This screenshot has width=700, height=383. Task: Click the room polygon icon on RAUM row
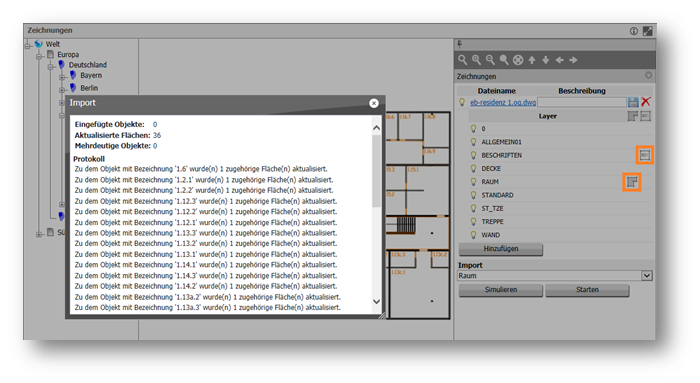(x=632, y=182)
